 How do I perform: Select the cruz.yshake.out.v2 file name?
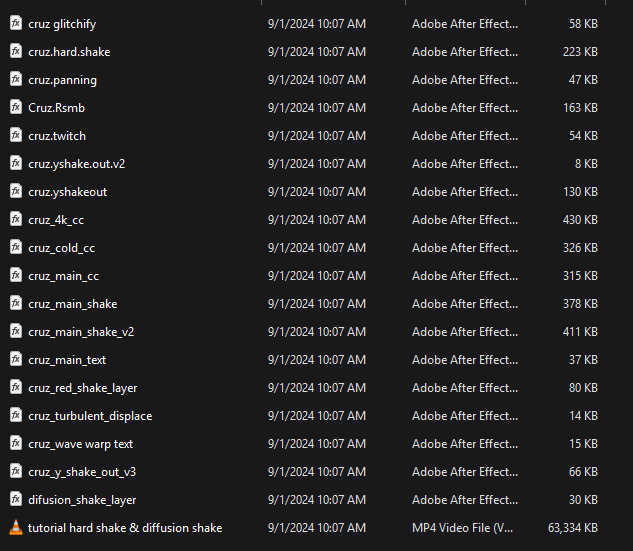tap(76, 163)
